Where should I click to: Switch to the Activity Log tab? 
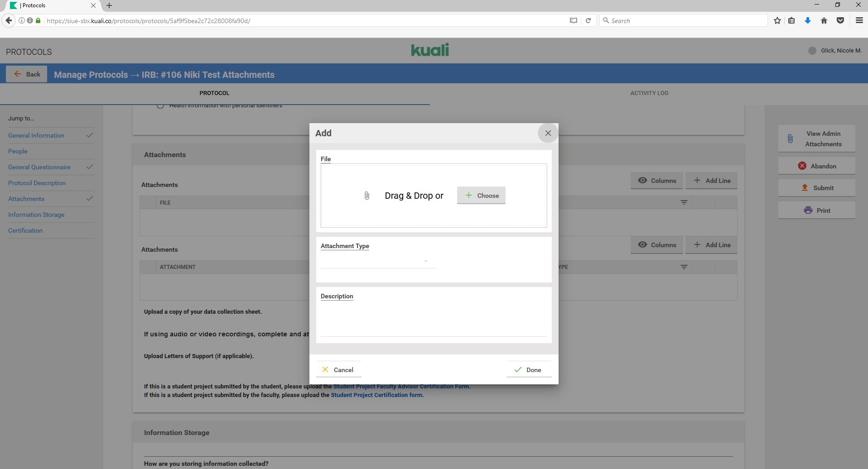point(649,93)
